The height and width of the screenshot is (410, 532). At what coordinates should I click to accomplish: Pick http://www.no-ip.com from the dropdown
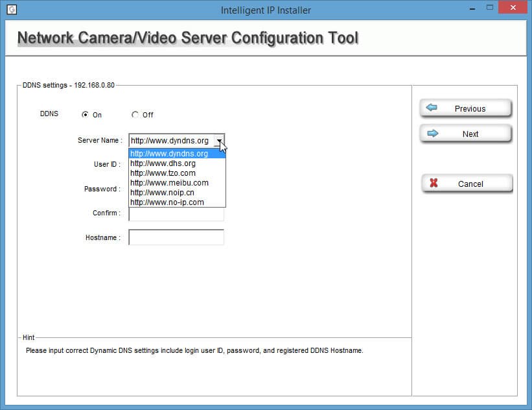177,202
